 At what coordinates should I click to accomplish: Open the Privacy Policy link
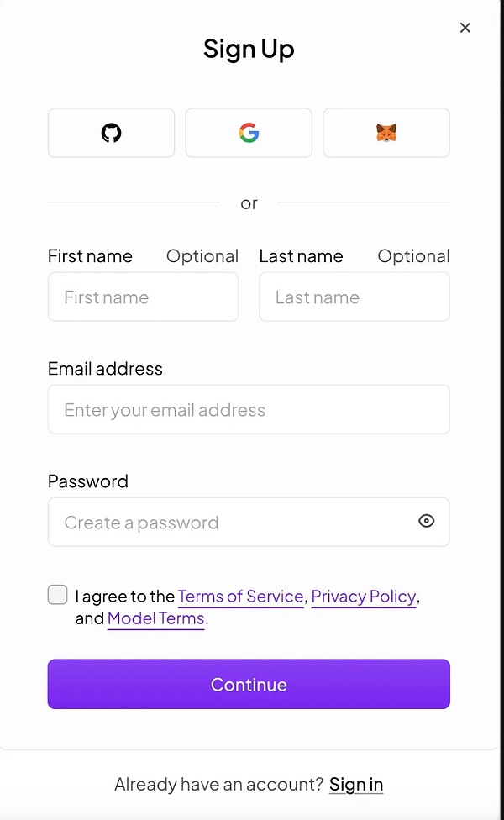click(x=364, y=597)
